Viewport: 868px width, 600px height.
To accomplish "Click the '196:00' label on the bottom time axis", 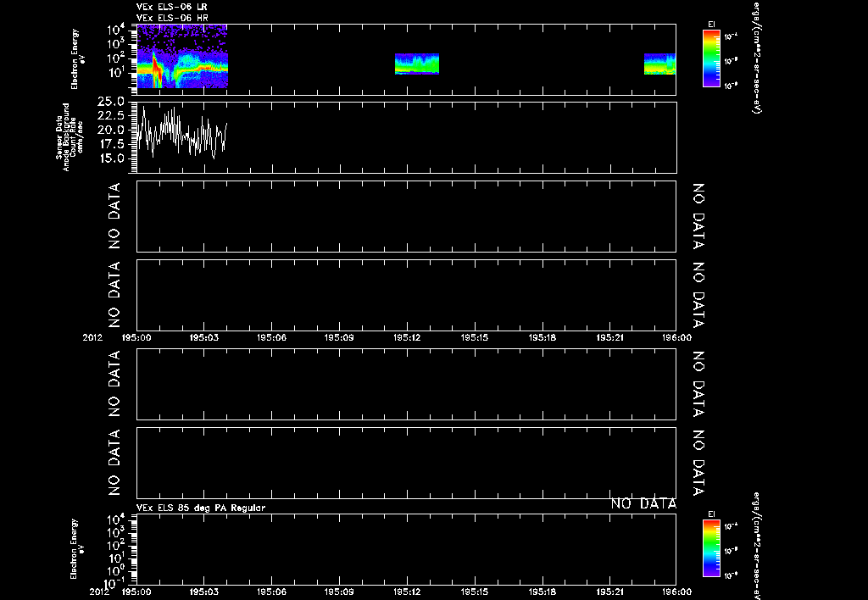I will (676, 592).
